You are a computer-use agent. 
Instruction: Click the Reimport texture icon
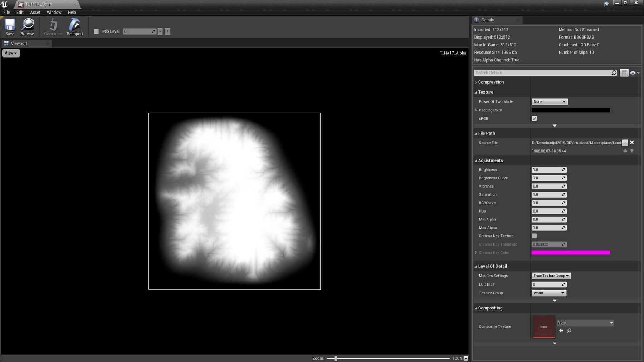point(75,27)
